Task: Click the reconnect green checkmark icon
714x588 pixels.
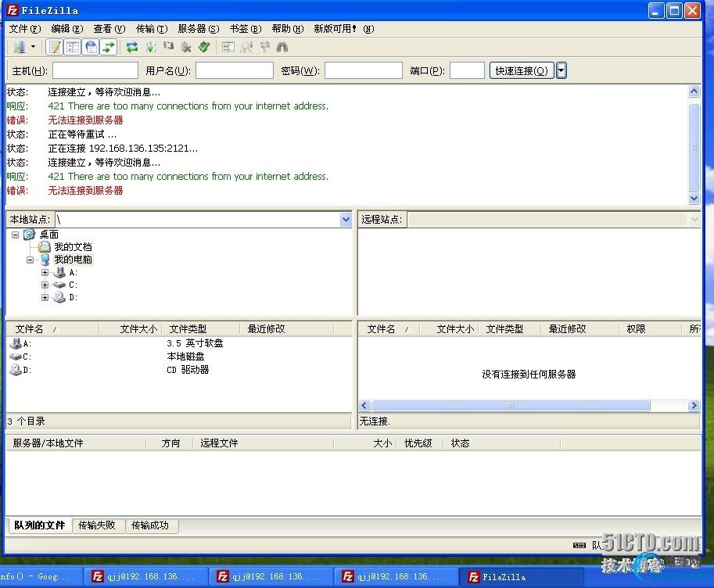Action: click(204, 47)
